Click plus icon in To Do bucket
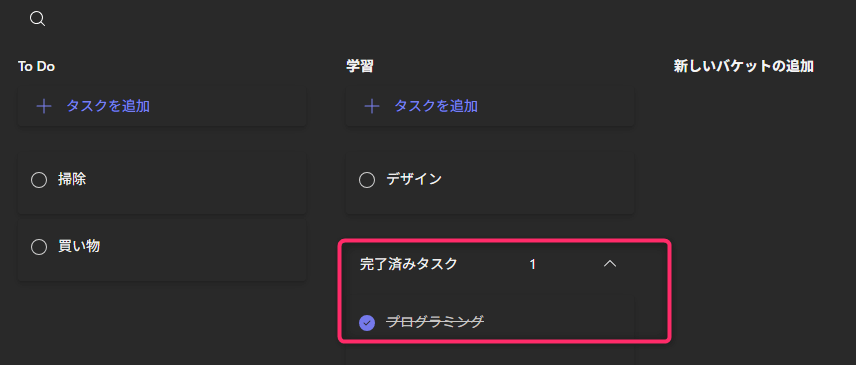This screenshot has width=856, height=365. 44,106
